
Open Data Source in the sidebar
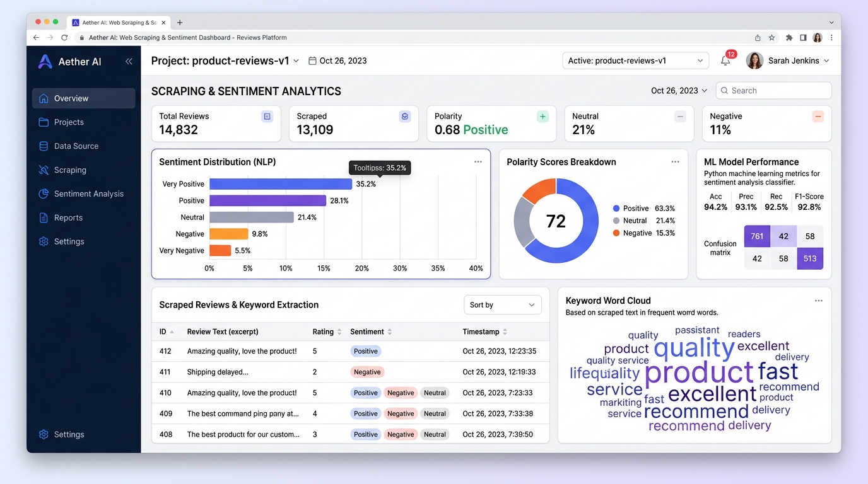pyautogui.click(x=84, y=146)
